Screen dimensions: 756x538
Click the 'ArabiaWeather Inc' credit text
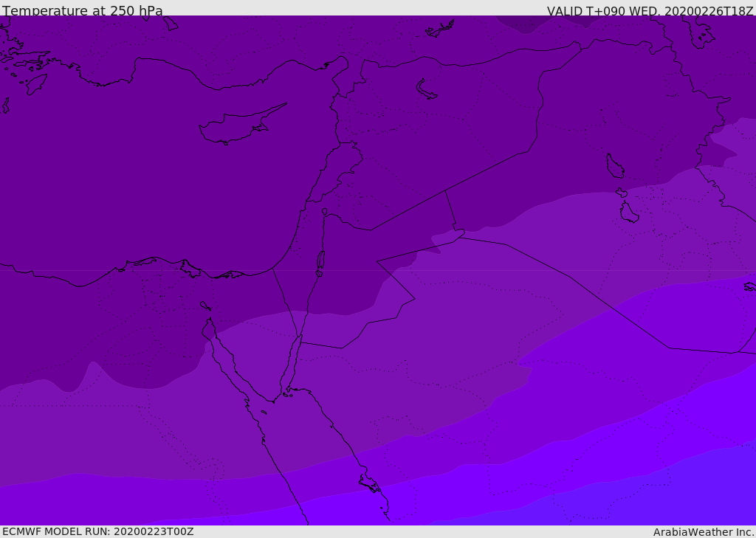tap(703, 532)
